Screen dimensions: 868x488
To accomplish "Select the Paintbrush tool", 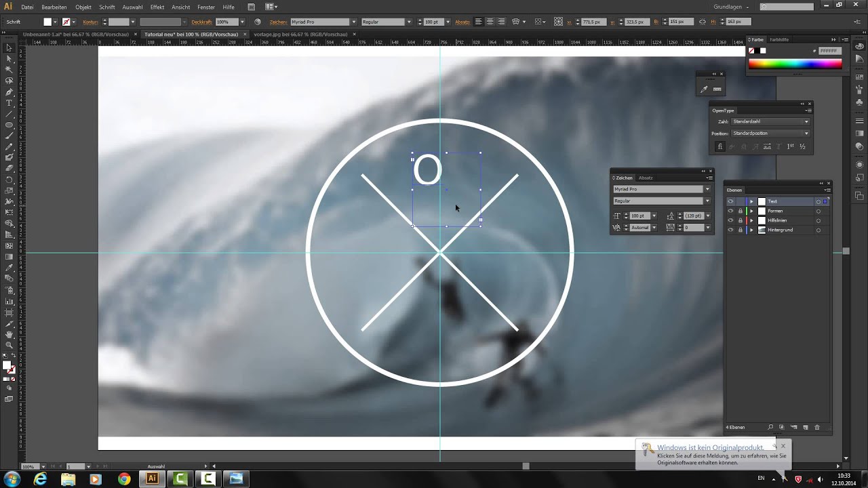I will pyautogui.click(x=9, y=136).
